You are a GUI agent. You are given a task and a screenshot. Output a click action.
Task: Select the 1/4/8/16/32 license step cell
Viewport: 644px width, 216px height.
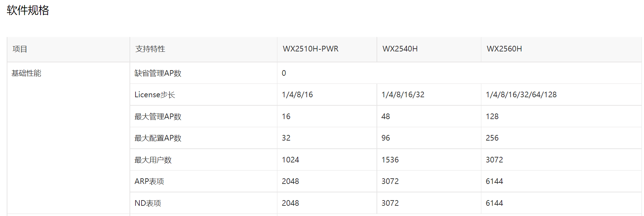(x=403, y=95)
